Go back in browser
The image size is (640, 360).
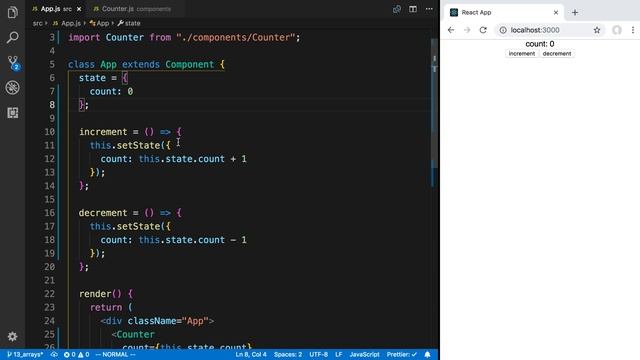[x=451, y=30]
